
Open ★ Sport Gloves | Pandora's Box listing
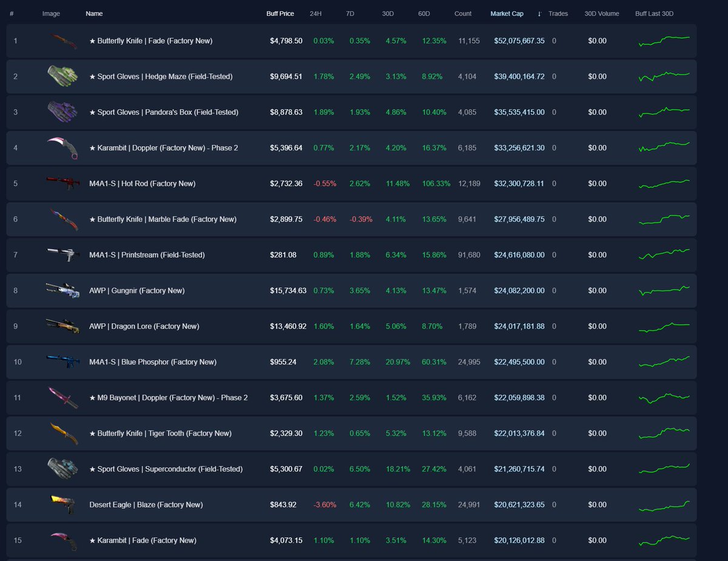point(164,112)
